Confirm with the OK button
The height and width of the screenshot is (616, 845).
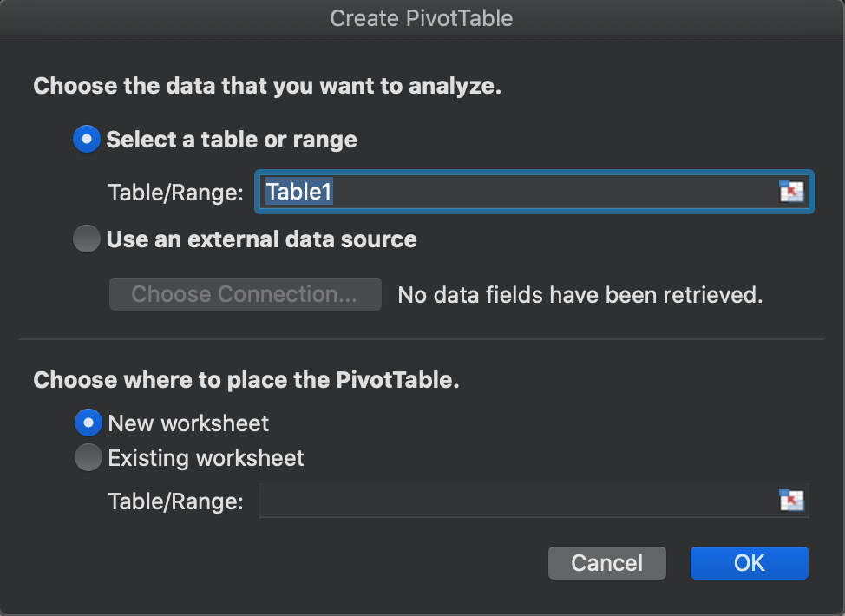(749, 563)
